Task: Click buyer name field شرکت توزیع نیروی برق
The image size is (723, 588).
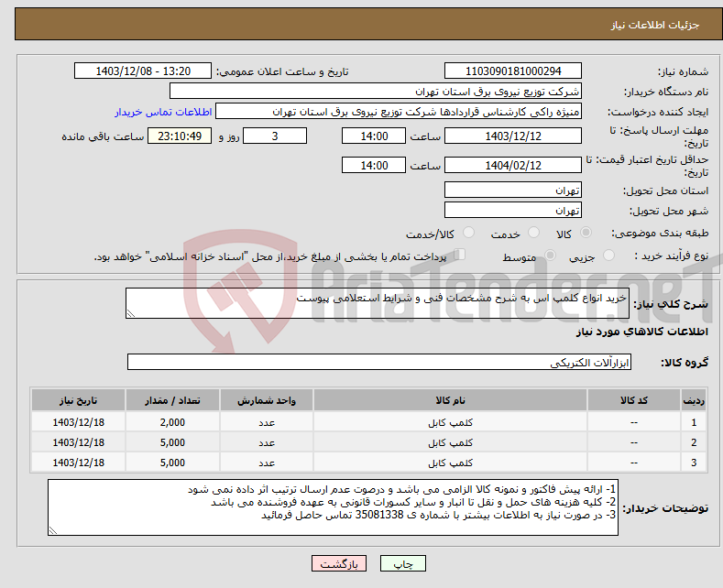Action: pyautogui.click(x=376, y=91)
